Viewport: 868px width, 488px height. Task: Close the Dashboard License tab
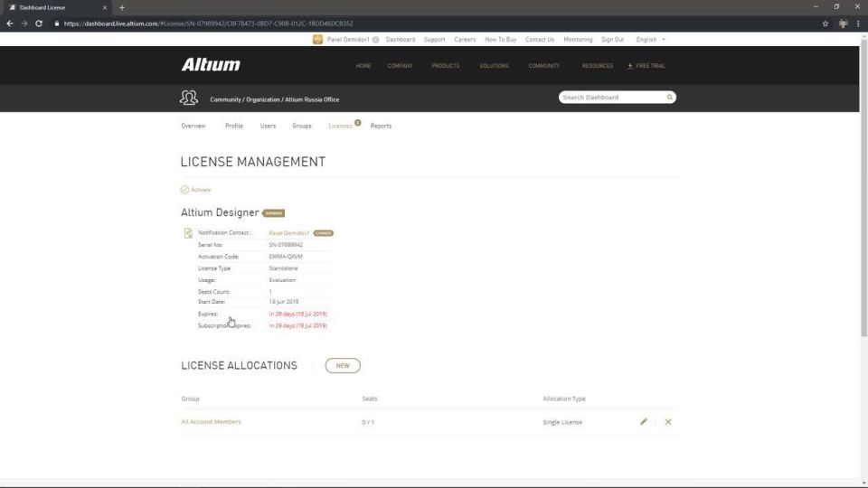[105, 8]
